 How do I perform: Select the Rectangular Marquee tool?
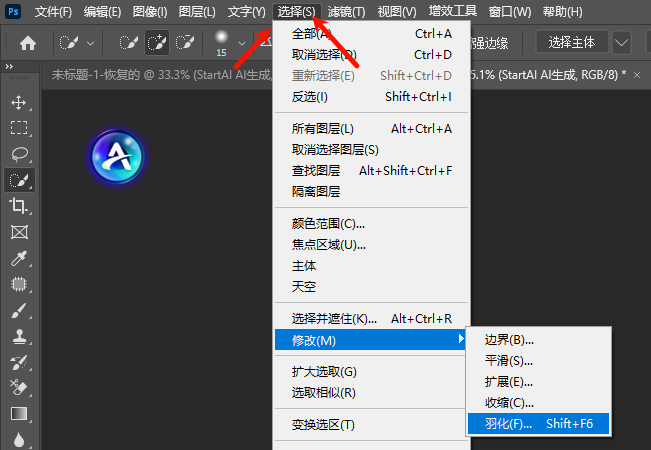pos(18,128)
